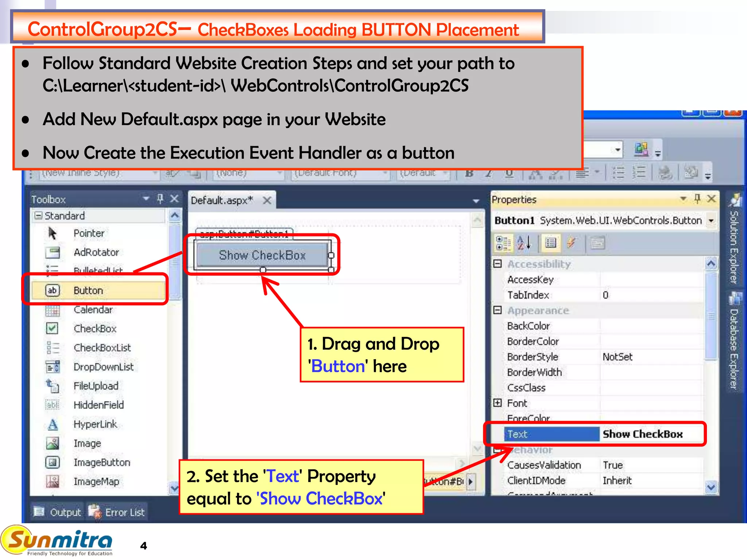Expand the Font property node

[x=498, y=403]
